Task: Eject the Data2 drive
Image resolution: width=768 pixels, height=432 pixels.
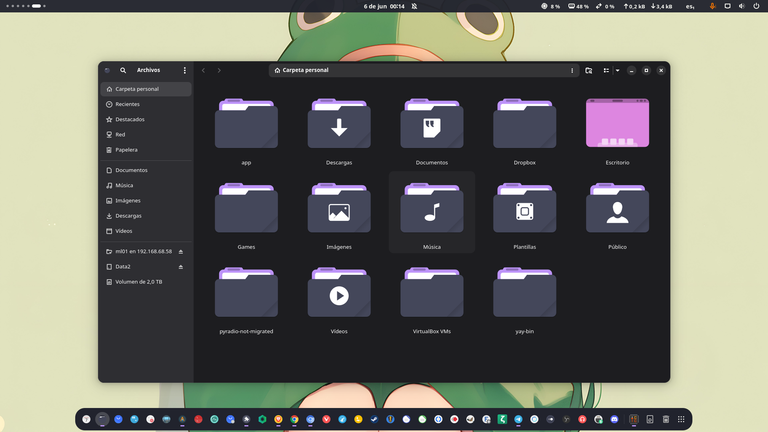Action: coord(181,267)
